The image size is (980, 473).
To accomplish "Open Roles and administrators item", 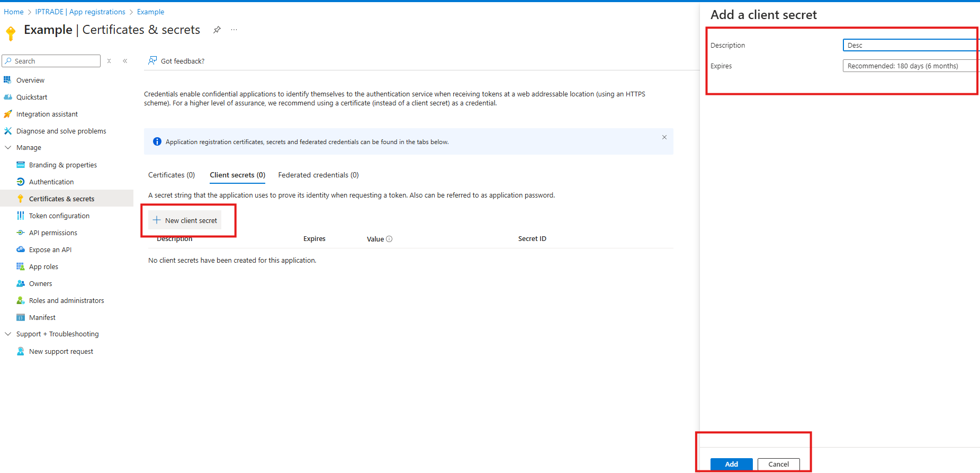I will pyautogui.click(x=67, y=300).
